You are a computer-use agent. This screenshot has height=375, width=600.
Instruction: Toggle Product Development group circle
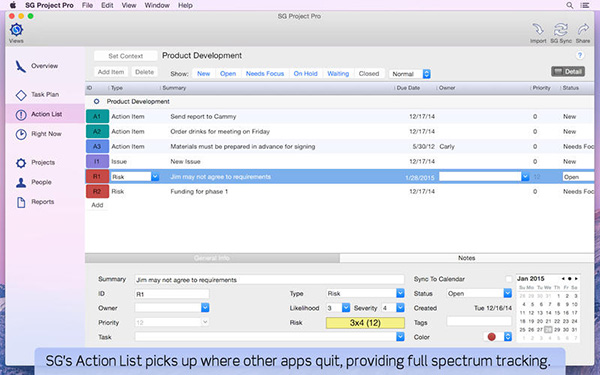coord(96,101)
